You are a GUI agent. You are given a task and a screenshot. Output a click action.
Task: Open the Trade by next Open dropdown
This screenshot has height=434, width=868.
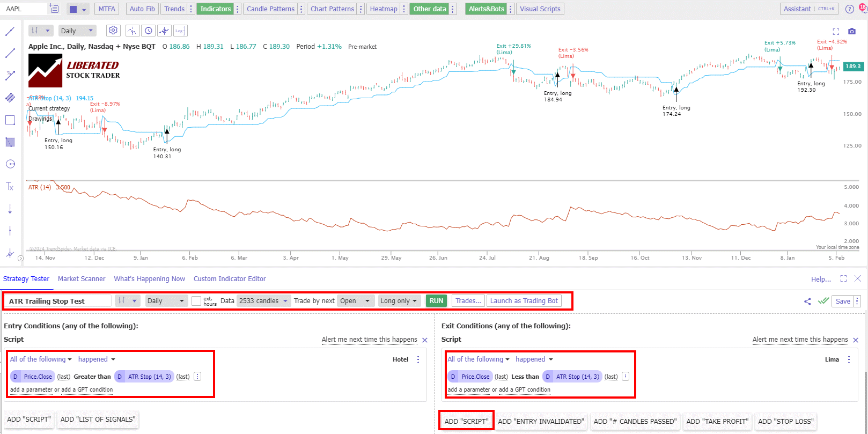pyautogui.click(x=355, y=301)
